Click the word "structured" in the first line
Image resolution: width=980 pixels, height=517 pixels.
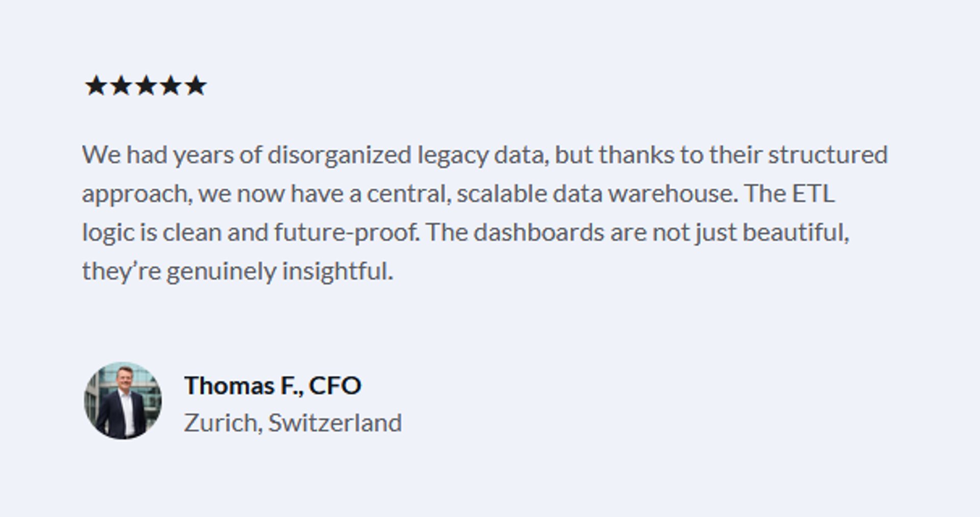[x=828, y=155]
